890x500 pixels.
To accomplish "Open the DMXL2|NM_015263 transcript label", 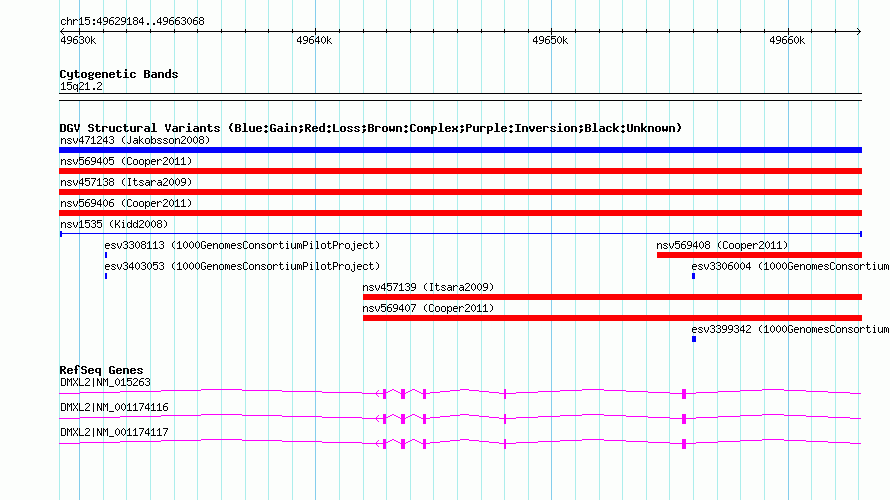I will [x=106, y=383].
